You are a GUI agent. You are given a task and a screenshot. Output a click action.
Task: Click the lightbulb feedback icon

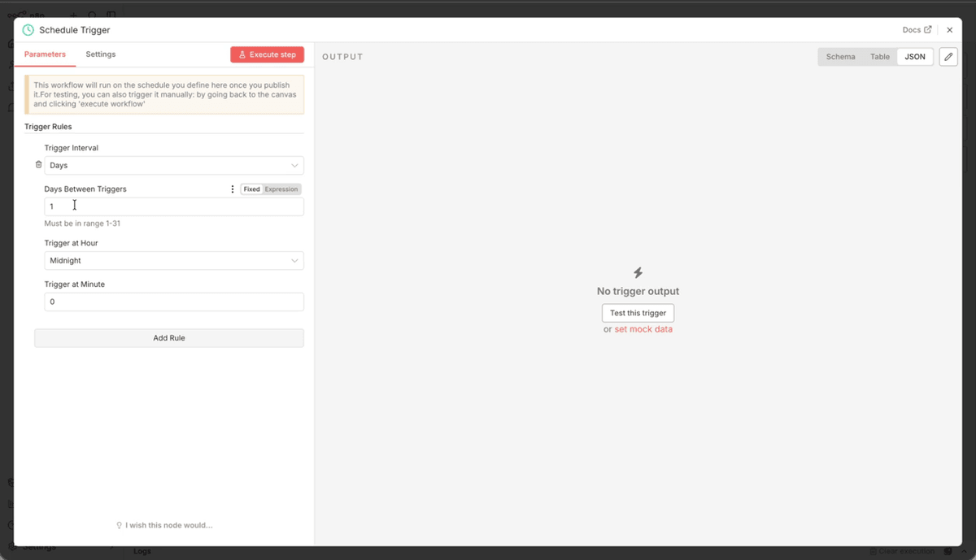click(119, 525)
